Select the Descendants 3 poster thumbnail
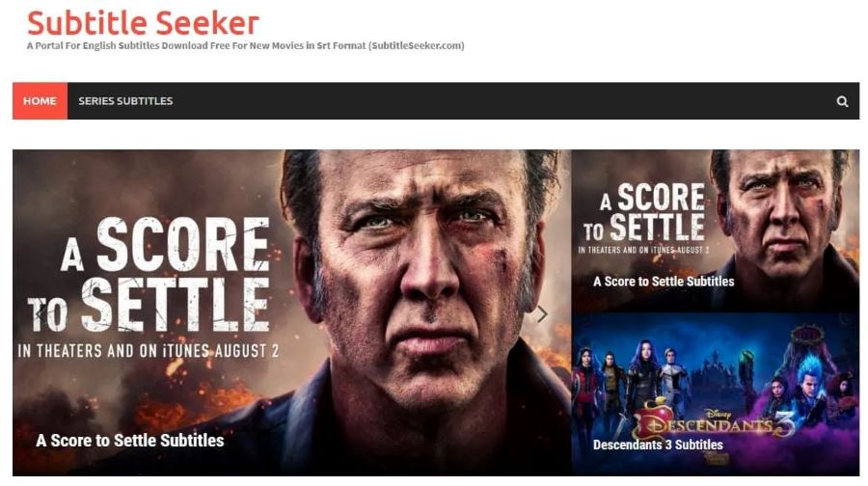Image resolution: width=868 pixels, height=486 pixels. (716, 394)
